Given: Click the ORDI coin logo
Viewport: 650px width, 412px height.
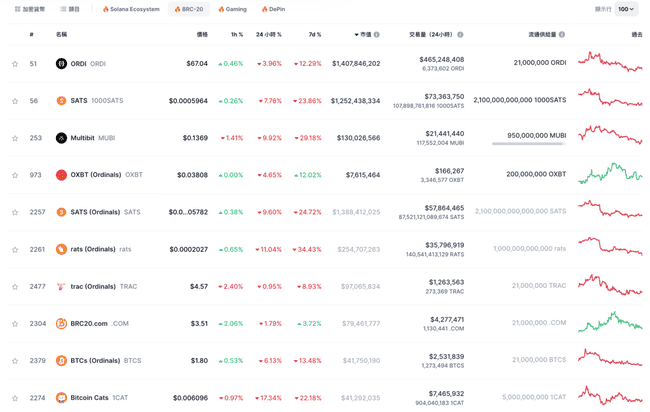Looking at the screenshot, I should click(x=61, y=64).
